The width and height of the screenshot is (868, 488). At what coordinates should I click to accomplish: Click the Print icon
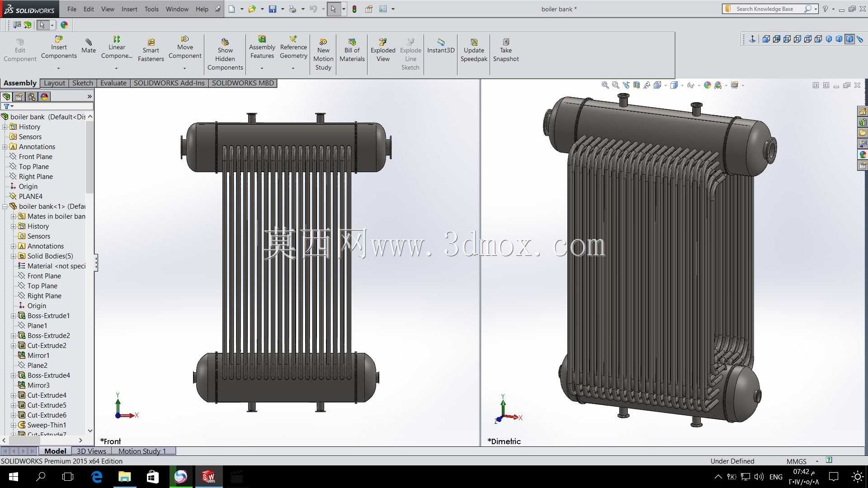[x=292, y=9]
